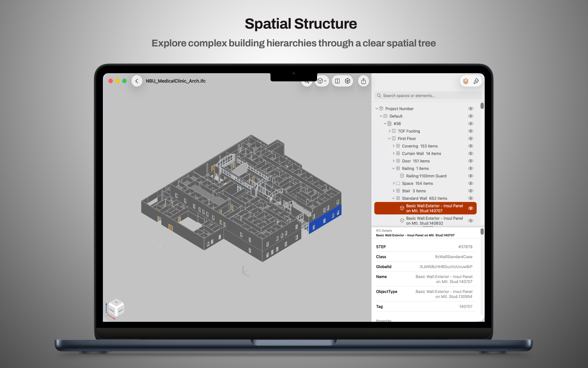Expand the Covering 153 items group
This screenshot has width=588, height=368.
[393, 146]
